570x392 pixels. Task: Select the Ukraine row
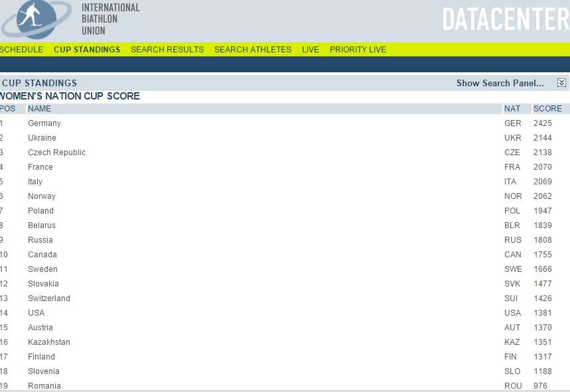tap(42, 138)
